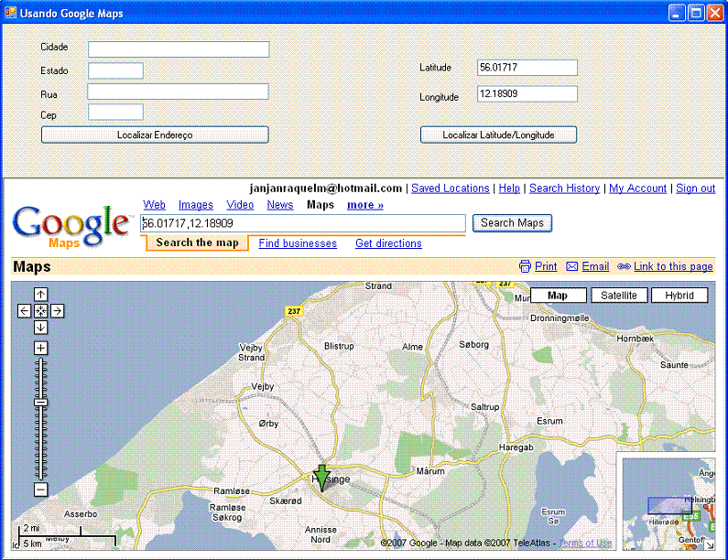
Task: Open the Get directions tab
Action: click(x=388, y=243)
